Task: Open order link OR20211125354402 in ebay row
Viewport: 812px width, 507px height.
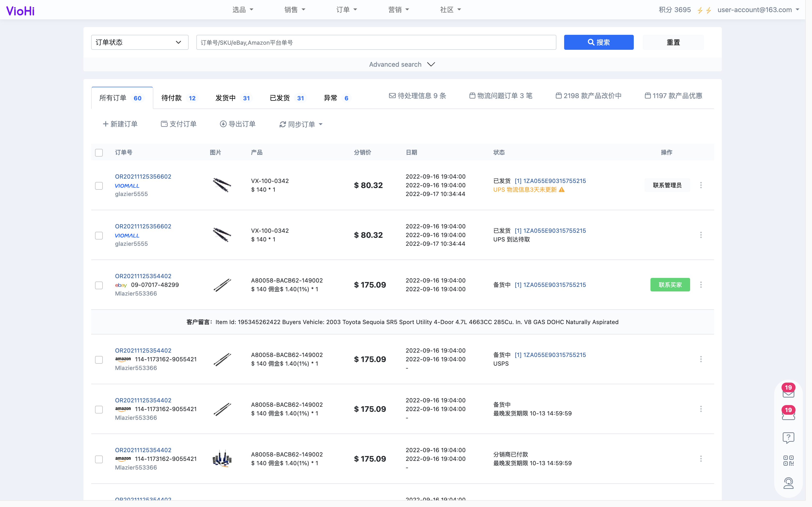Action: (143, 276)
